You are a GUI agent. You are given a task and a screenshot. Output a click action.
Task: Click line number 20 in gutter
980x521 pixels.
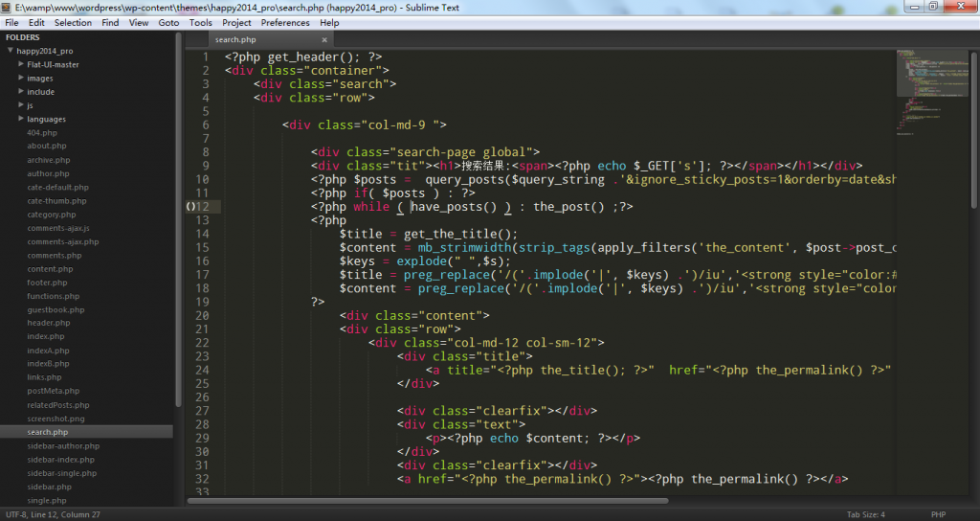click(203, 315)
